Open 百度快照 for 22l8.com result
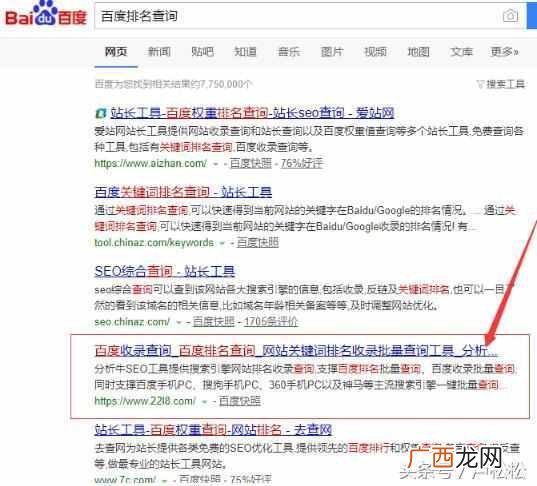 (x=239, y=401)
